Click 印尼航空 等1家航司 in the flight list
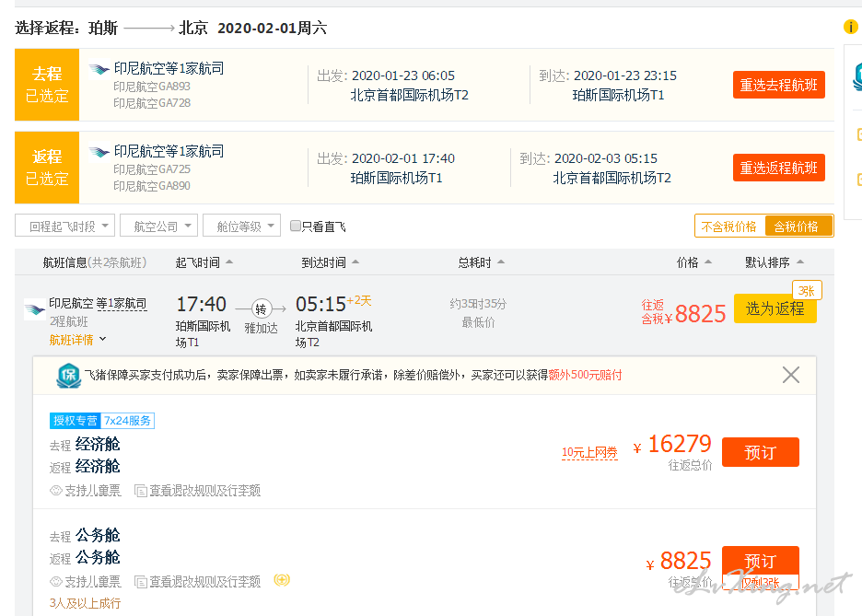This screenshot has width=862, height=616. pos(98,303)
